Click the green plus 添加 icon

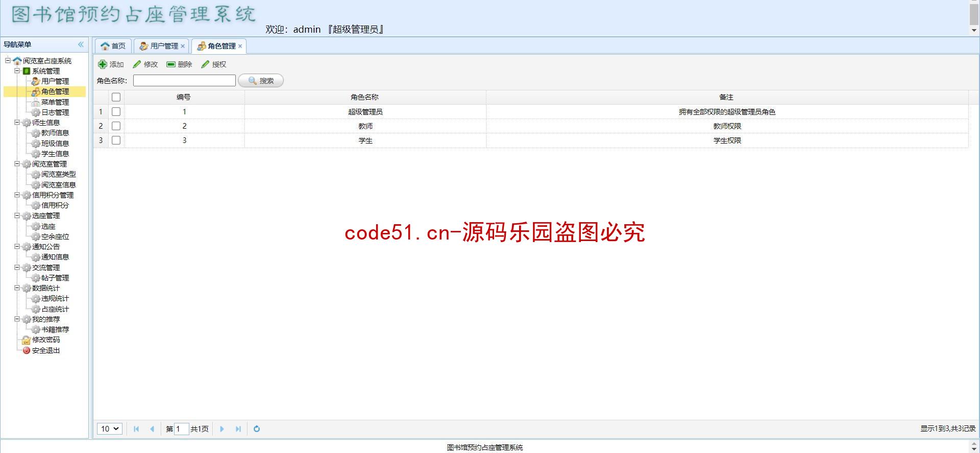[103, 64]
